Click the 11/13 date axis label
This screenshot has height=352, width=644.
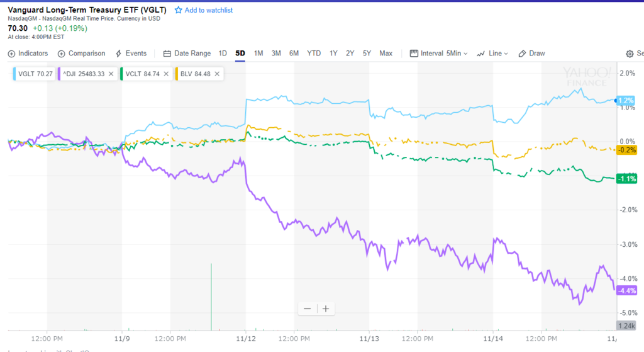[x=369, y=339]
